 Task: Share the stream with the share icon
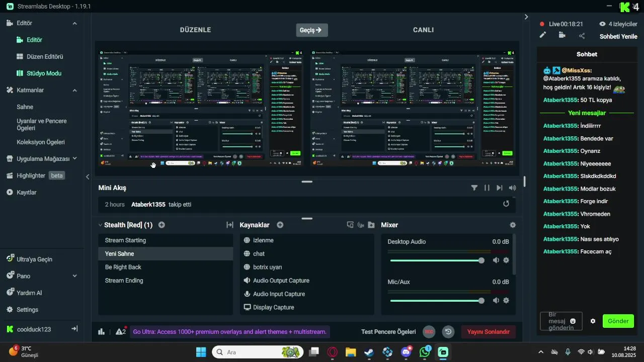[x=582, y=36]
